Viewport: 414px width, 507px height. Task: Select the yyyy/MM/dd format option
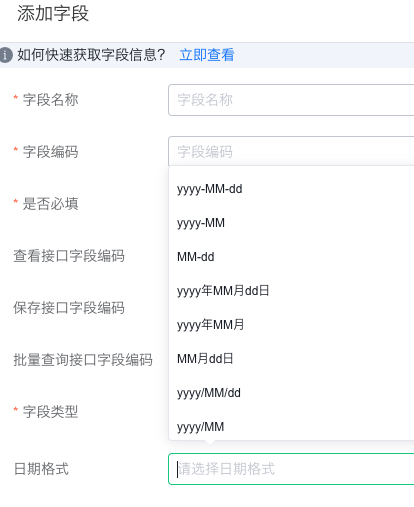coord(291,393)
